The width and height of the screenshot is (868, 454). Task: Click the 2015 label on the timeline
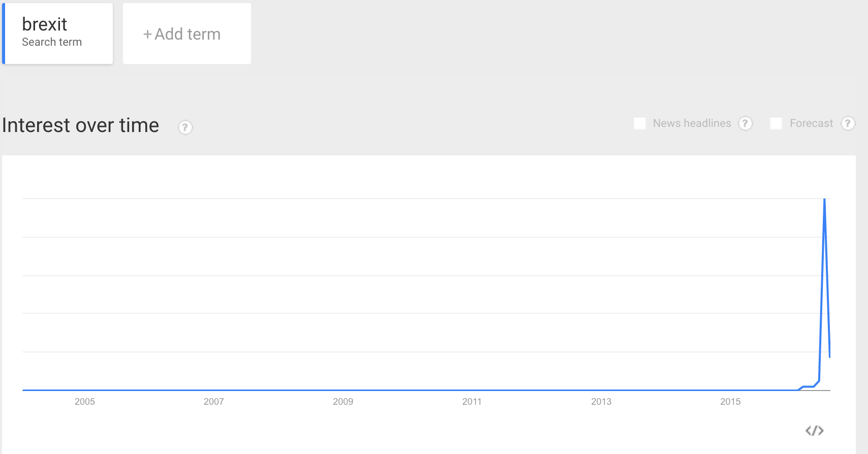coord(730,402)
